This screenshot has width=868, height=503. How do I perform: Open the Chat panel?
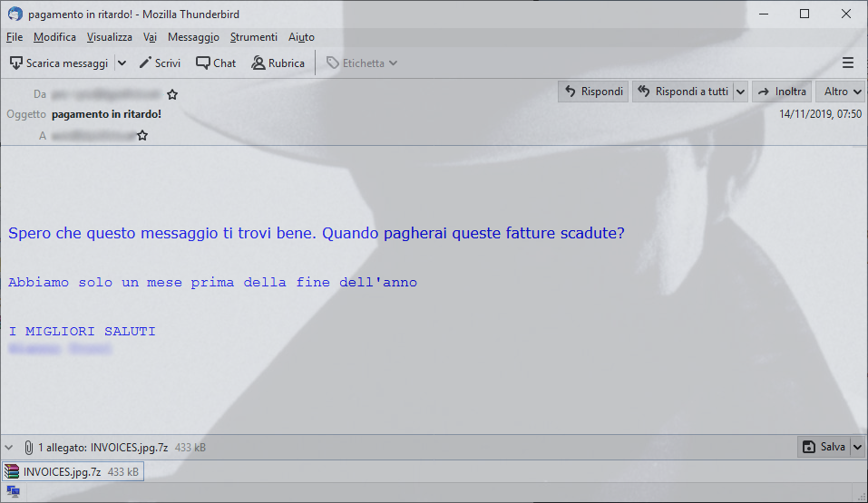click(216, 63)
